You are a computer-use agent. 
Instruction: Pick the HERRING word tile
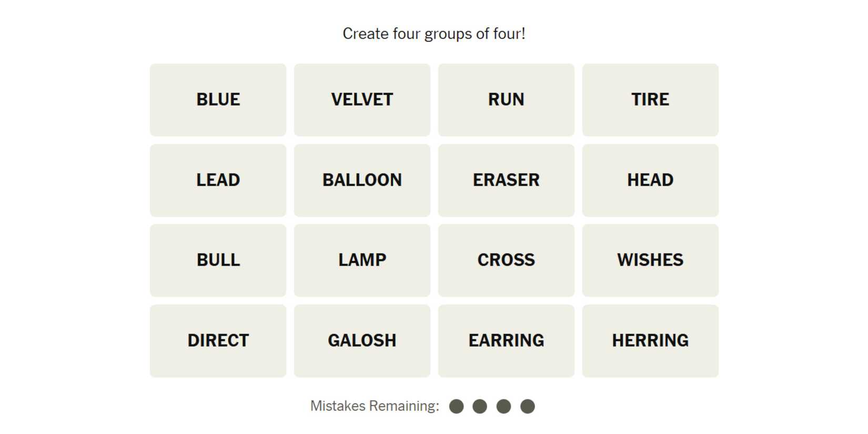point(650,341)
